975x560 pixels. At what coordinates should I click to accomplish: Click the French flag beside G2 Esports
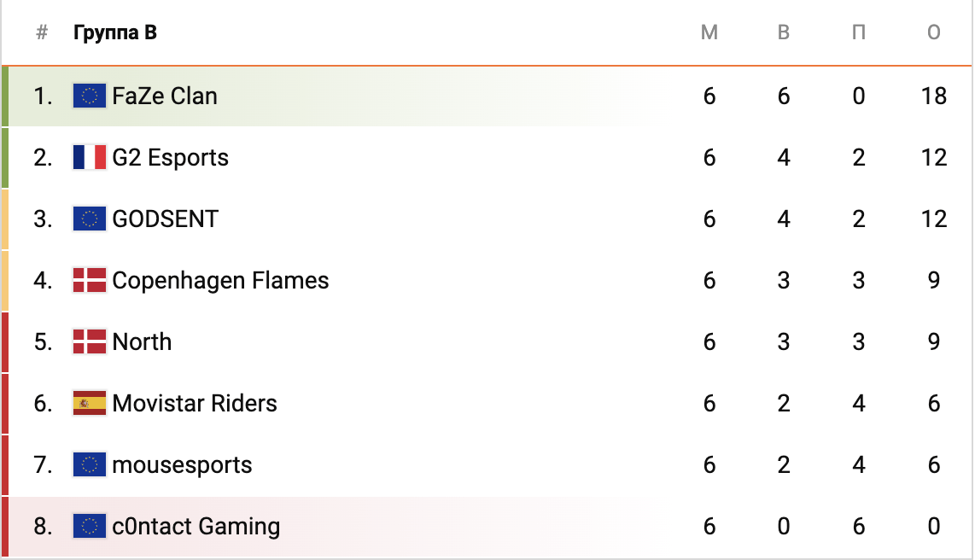(x=90, y=157)
